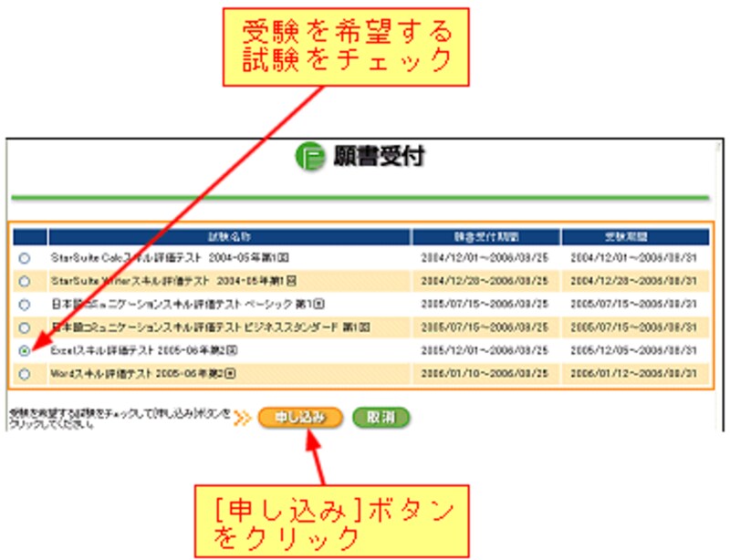Click the StarSuite Writer スキル評価テスト name

click(173, 281)
